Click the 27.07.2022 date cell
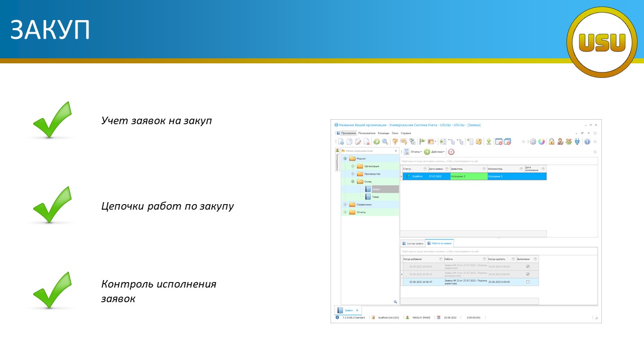644x362 pixels. coord(439,176)
